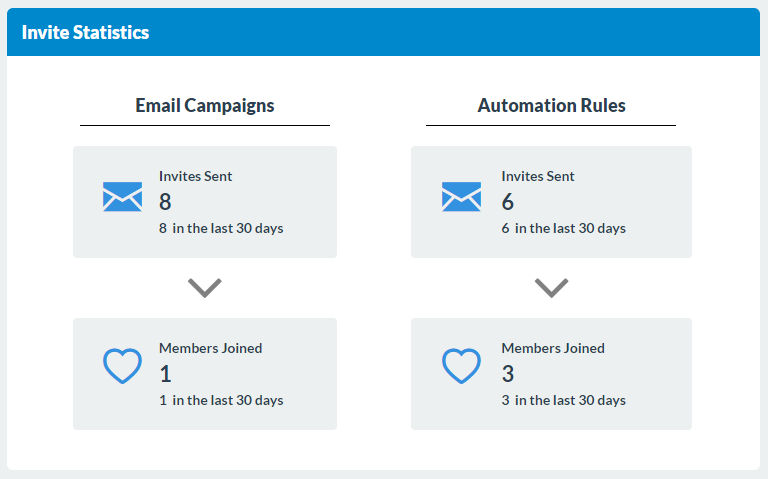768x479 pixels.
Task: Click the Automation Rules envelope icon
Action: (x=461, y=197)
